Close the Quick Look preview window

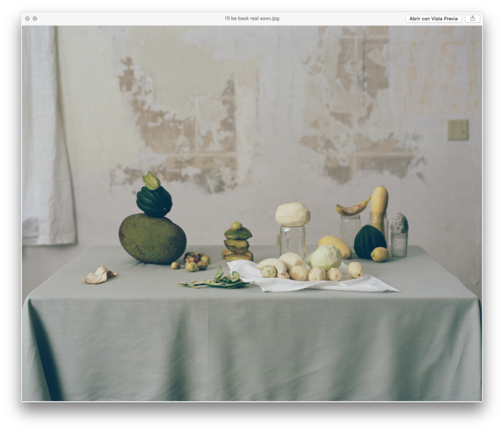tap(27, 19)
